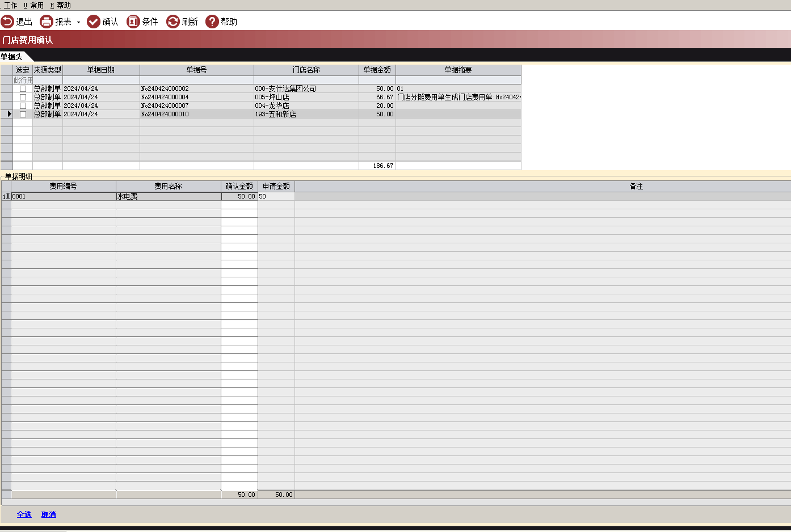Click the 门店名称 column header

click(306, 70)
